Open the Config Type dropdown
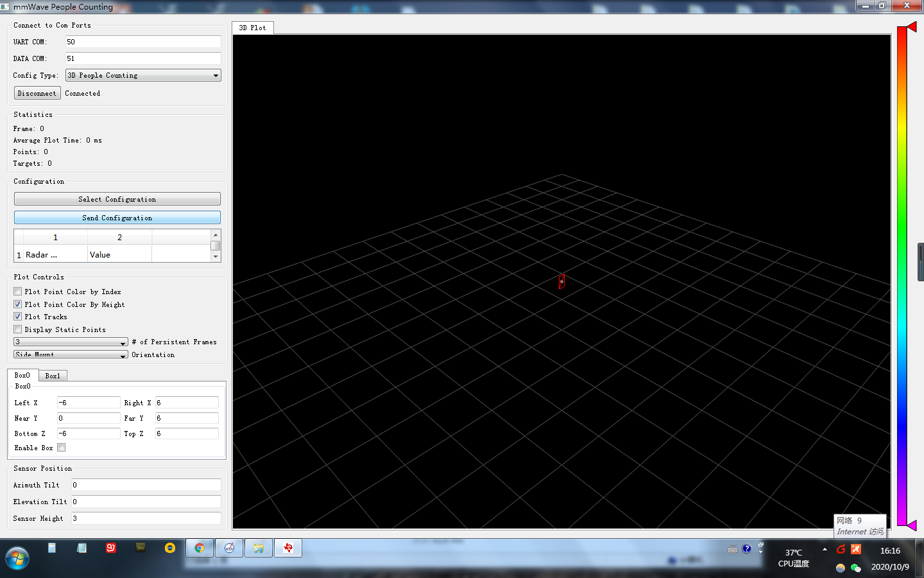Image resolution: width=924 pixels, height=578 pixels. [143, 75]
